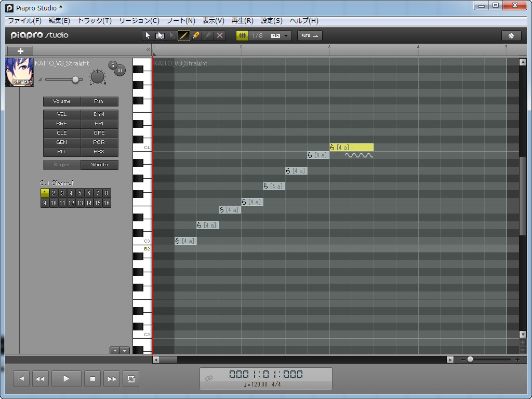Open the Vibrato parameter panel
532x399 pixels.
[99, 165]
